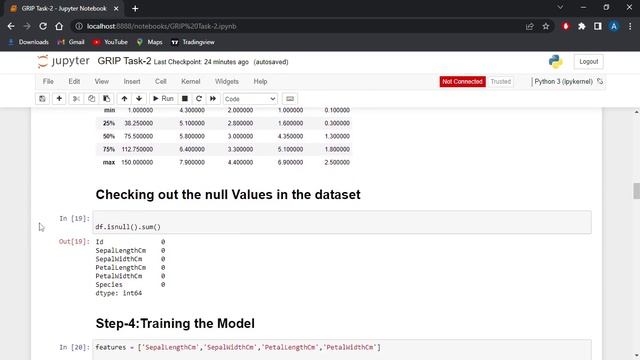Go back in browser history

pos(11,26)
